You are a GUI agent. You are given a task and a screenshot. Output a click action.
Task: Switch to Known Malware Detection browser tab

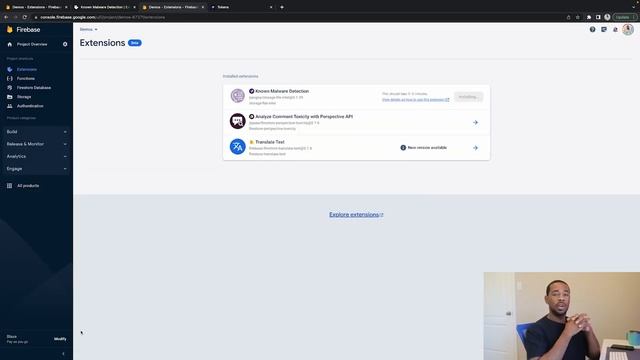pyautogui.click(x=104, y=7)
